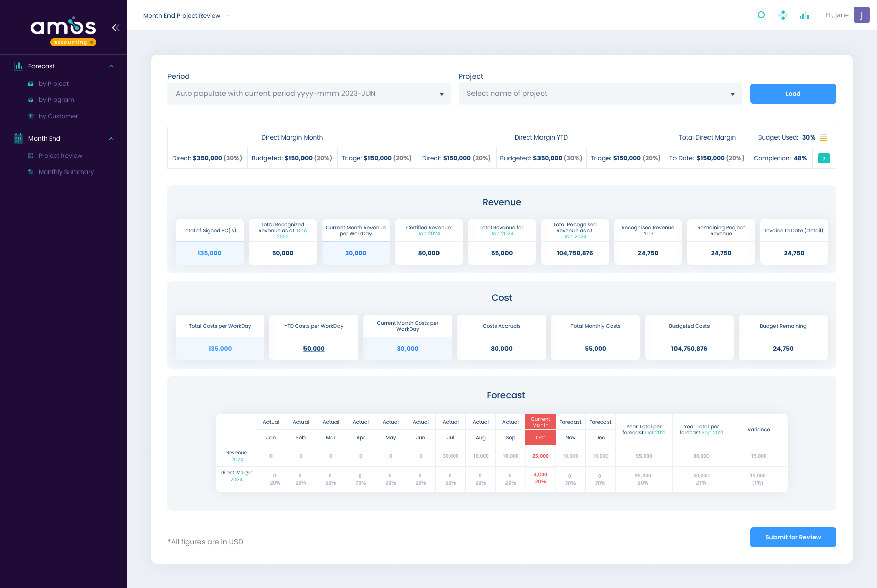Screen dimensions: 877x588
Task: Click Jane's user avatar
Action: click(x=861, y=15)
